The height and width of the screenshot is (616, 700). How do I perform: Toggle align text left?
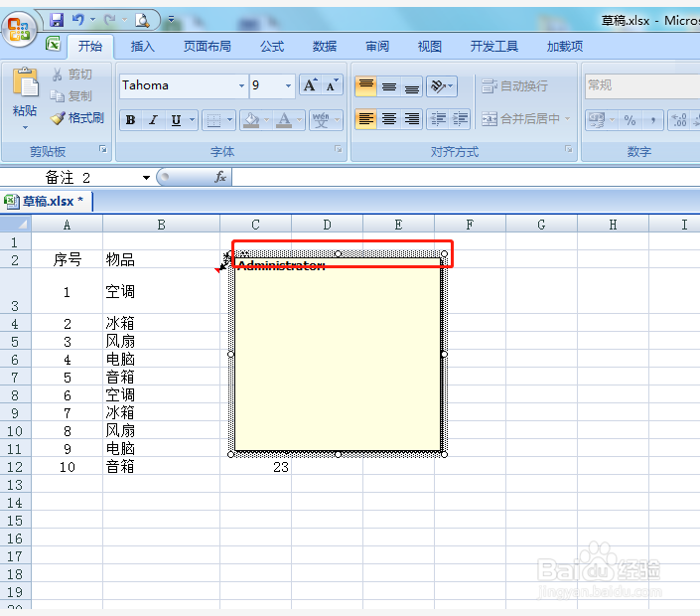click(366, 119)
